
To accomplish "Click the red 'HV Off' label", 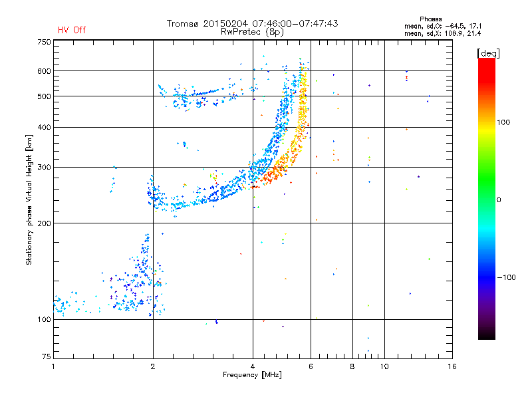I will (72, 30).
